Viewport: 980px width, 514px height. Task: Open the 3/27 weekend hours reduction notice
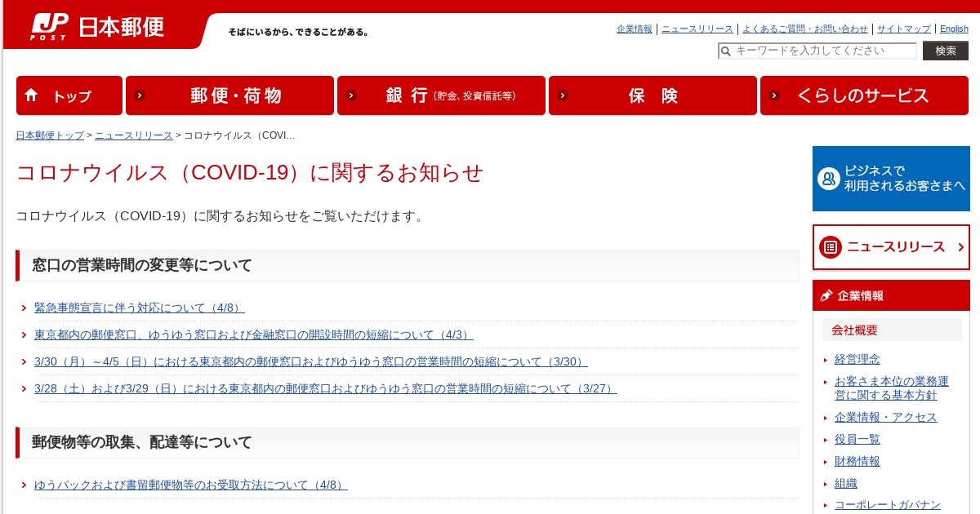pos(326,388)
